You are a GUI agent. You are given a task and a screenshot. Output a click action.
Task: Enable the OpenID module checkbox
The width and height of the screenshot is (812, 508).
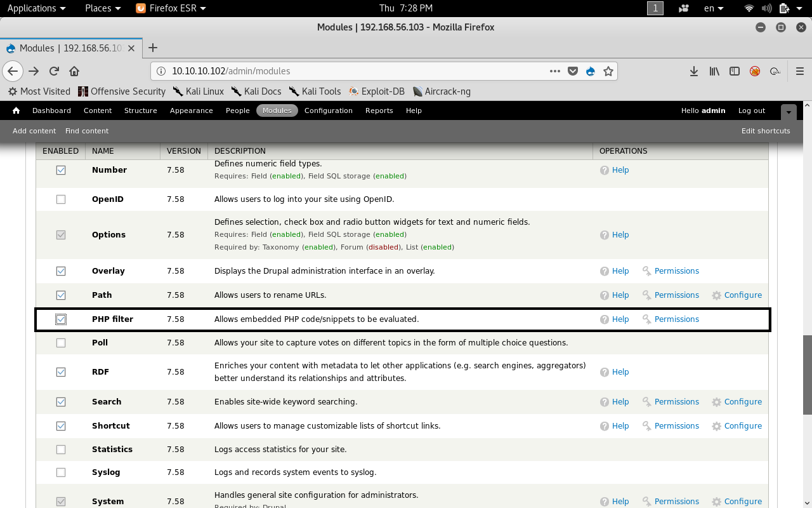coord(61,199)
